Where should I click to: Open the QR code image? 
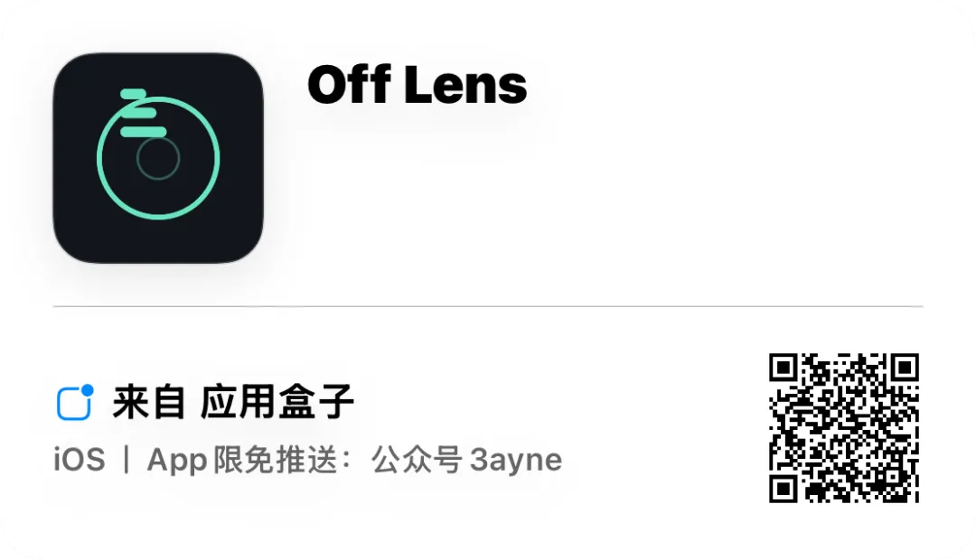(x=844, y=428)
